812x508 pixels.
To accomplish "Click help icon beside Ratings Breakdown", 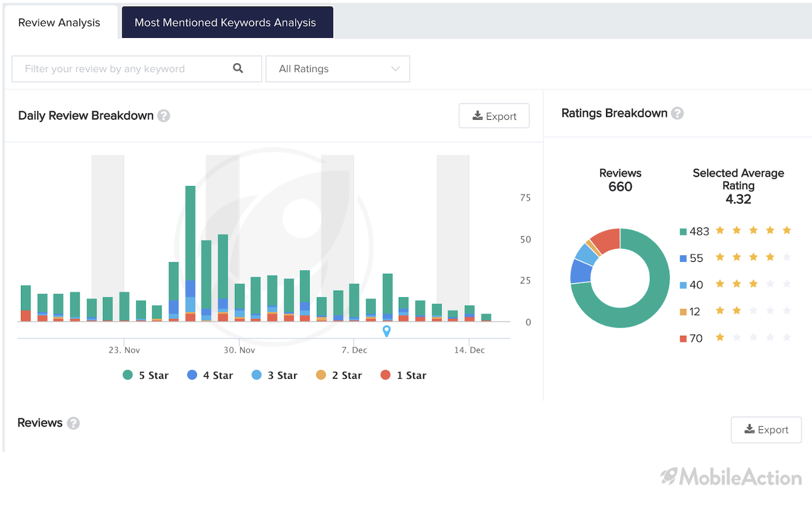I will coord(678,113).
